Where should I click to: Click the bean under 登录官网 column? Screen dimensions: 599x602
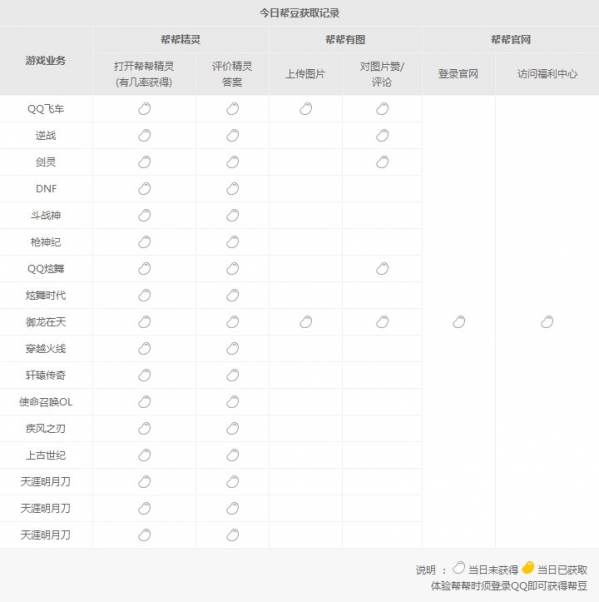tap(458, 322)
